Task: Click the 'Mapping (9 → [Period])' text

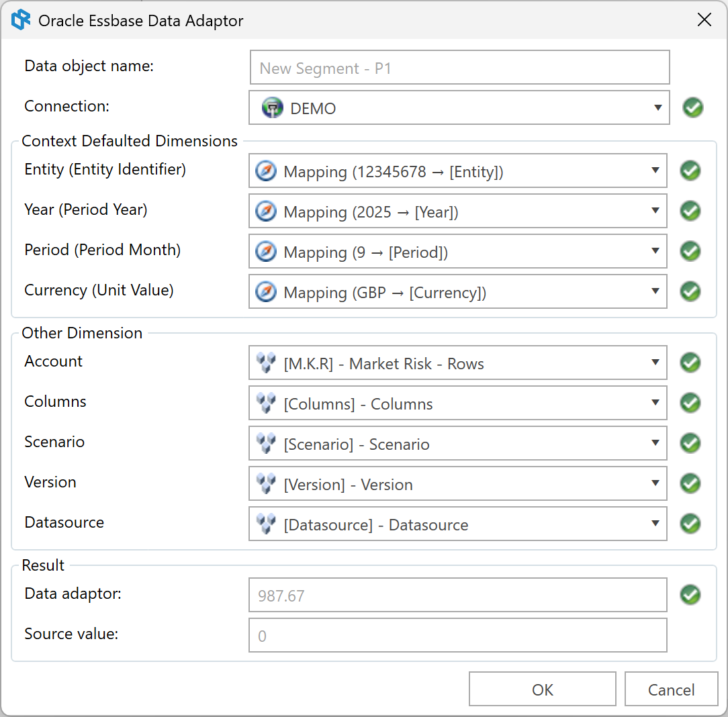Action: (365, 252)
